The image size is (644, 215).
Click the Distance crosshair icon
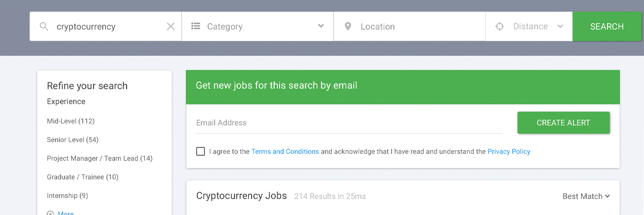tap(499, 27)
